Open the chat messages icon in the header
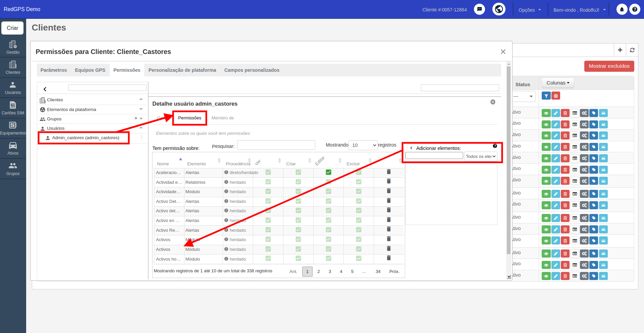The image size is (644, 333). click(479, 9)
